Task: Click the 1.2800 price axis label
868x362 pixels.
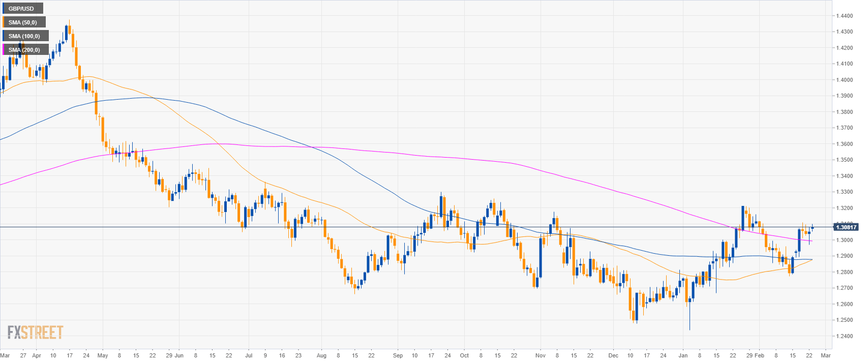Action: click(845, 273)
